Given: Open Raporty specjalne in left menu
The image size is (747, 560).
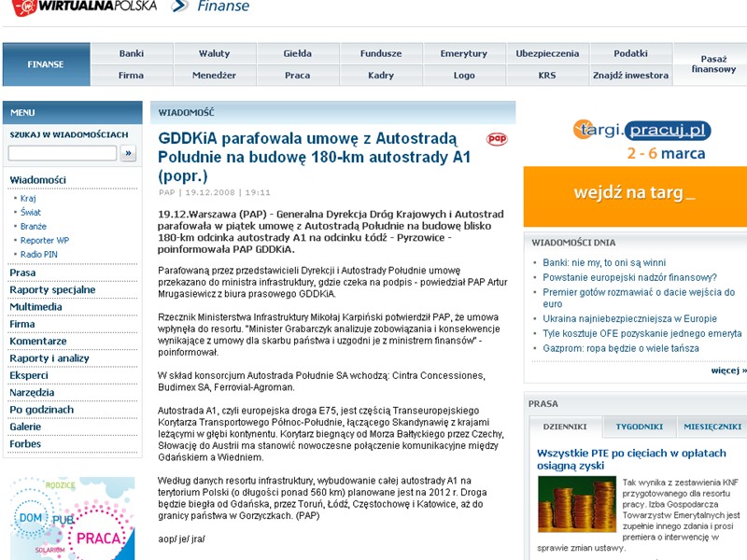Looking at the screenshot, I should click(52, 290).
